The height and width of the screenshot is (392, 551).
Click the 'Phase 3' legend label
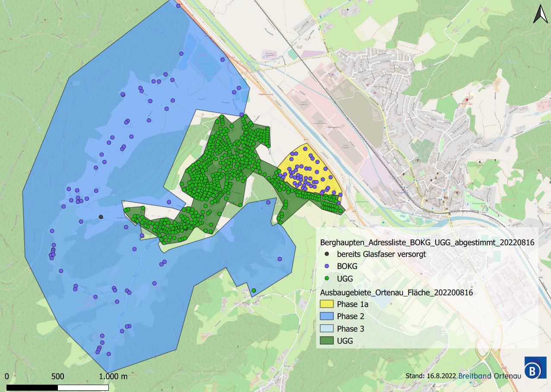click(350, 329)
